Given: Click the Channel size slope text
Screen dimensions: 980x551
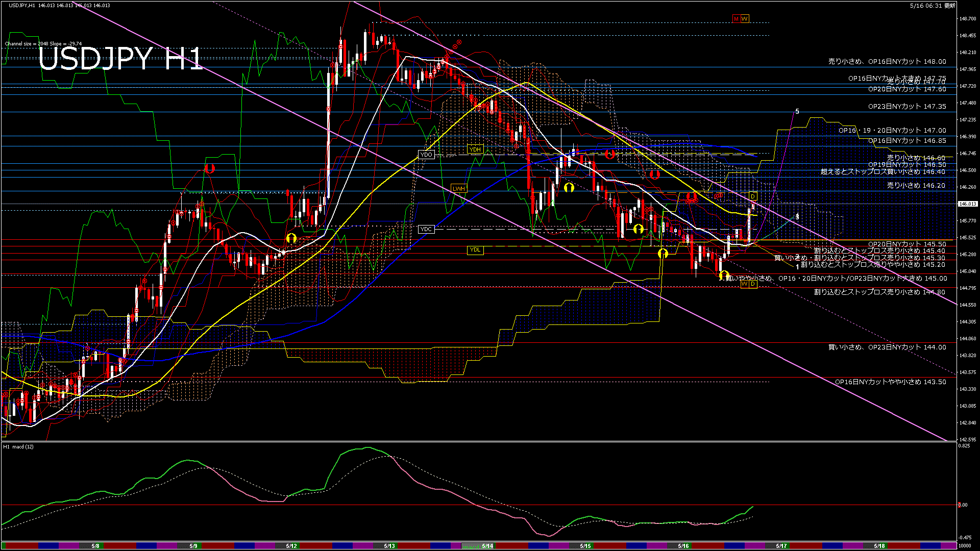Looking at the screenshot, I should coord(43,44).
